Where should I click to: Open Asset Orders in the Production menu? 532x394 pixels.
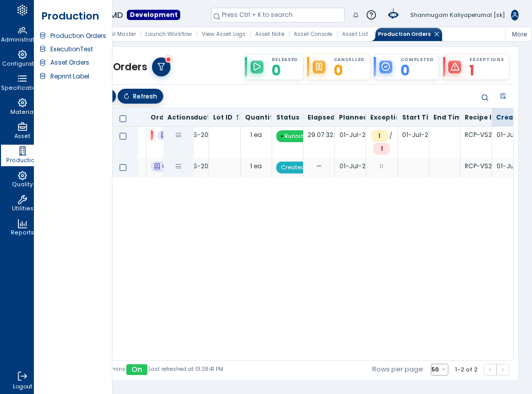tap(69, 63)
